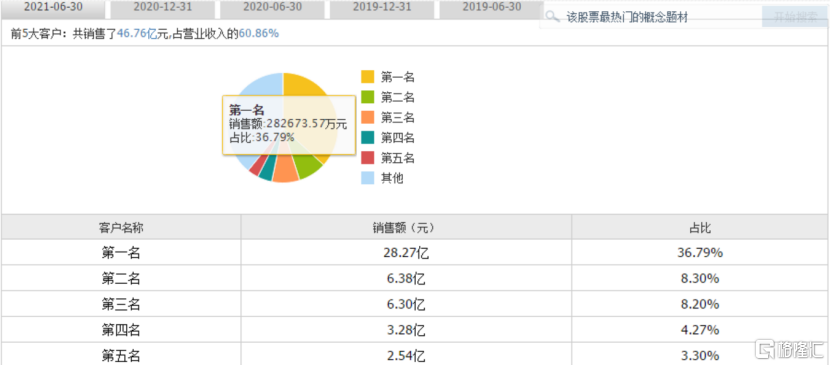Toggle the 第四名 teal legend swatch

coord(368,138)
